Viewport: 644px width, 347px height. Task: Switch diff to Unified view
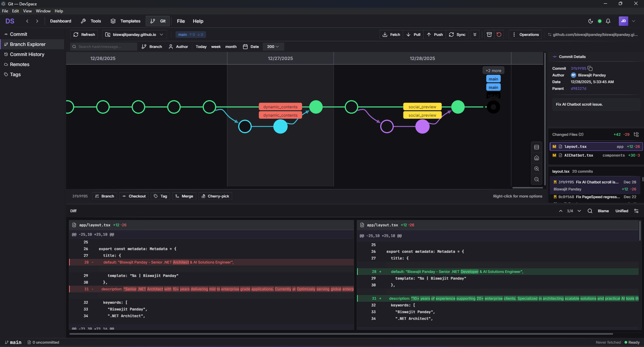[622, 211]
